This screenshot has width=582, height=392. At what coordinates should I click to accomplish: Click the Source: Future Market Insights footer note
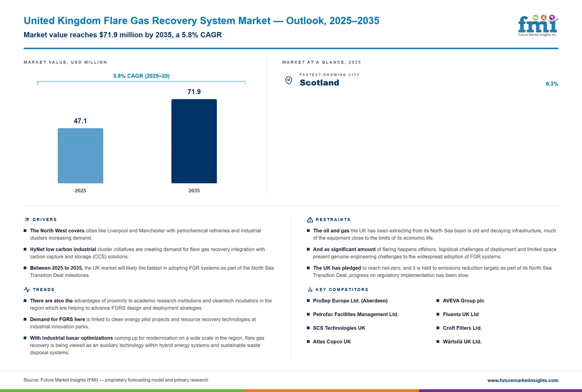click(x=116, y=380)
